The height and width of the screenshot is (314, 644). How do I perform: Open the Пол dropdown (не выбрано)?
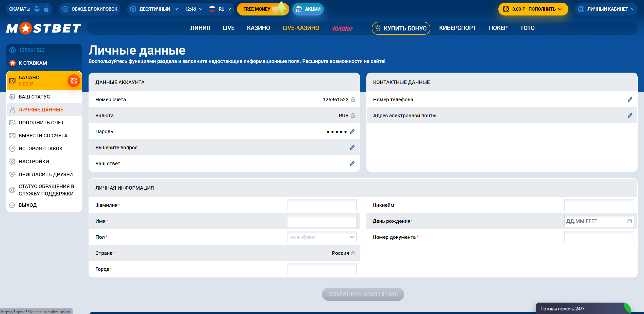[x=322, y=237]
